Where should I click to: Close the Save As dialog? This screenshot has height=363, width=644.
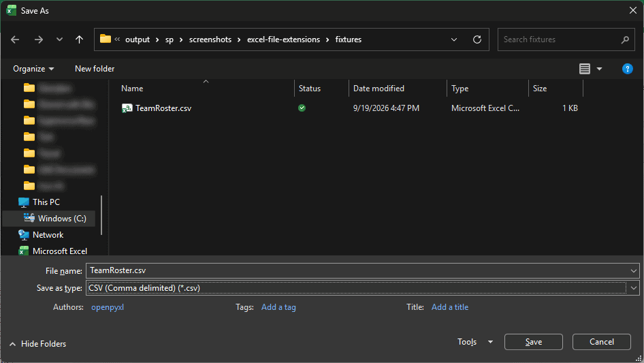(x=633, y=10)
